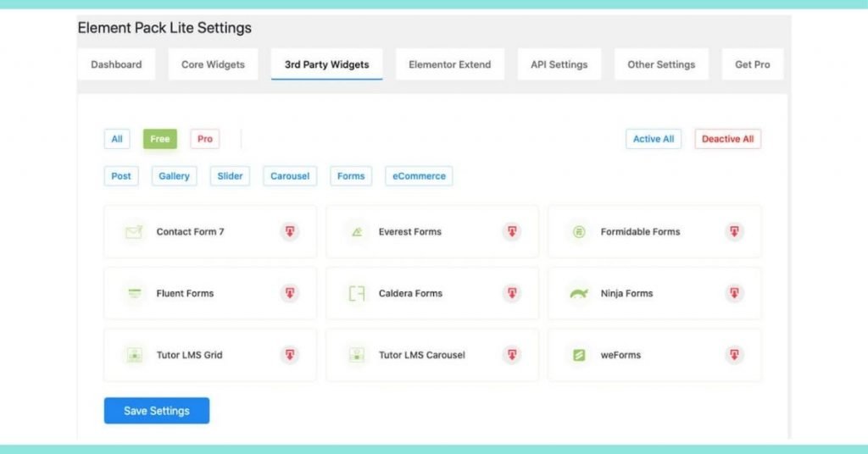
Task: Go to the API Settings tab
Action: point(559,64)
